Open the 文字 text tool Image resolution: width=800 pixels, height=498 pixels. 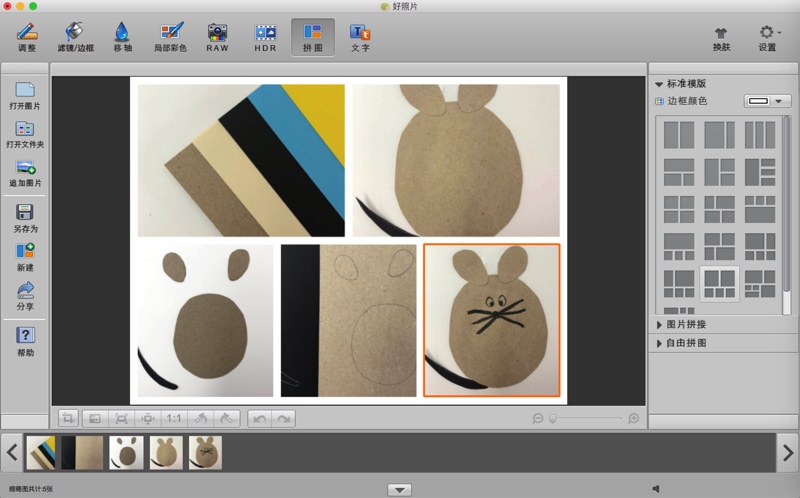[360, 37]
